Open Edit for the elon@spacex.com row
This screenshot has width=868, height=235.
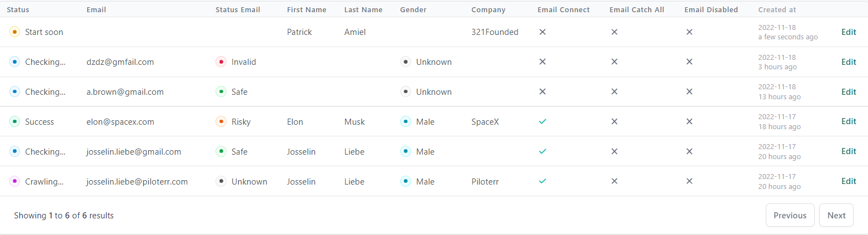pos(849,121)
